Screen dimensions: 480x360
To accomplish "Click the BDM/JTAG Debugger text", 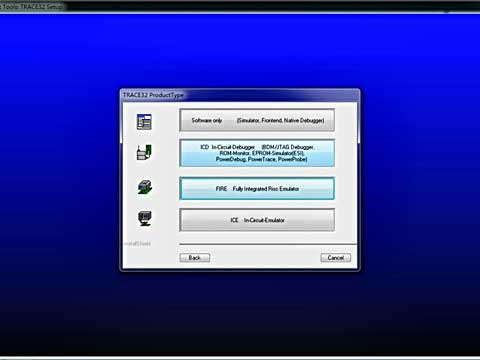I will (288, 147).
